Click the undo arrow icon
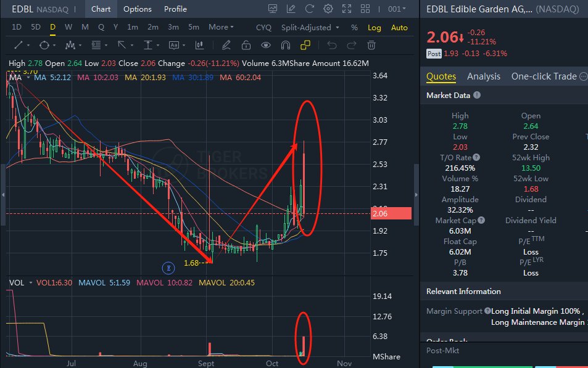This screenshot has width=588, height=368. point(332,46)
